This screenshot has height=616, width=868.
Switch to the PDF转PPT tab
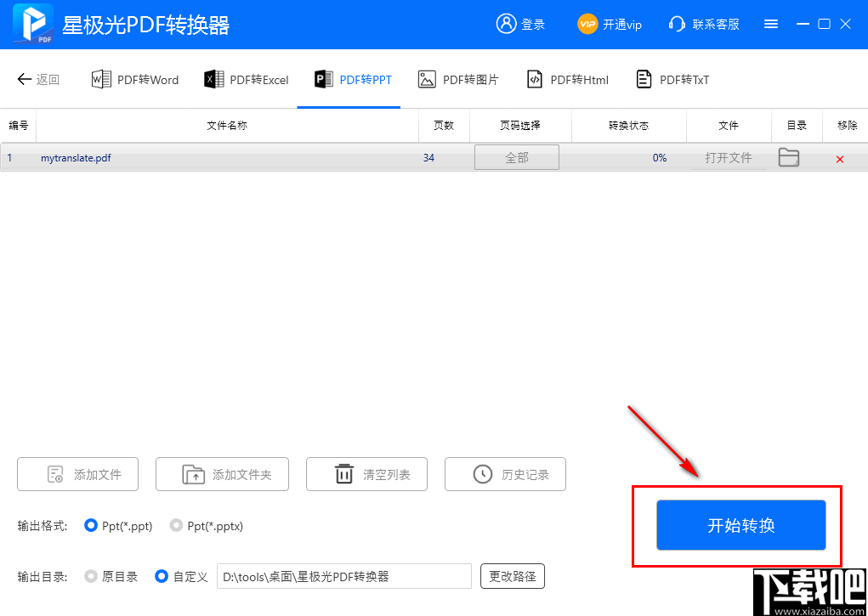[x=349, y=79]
